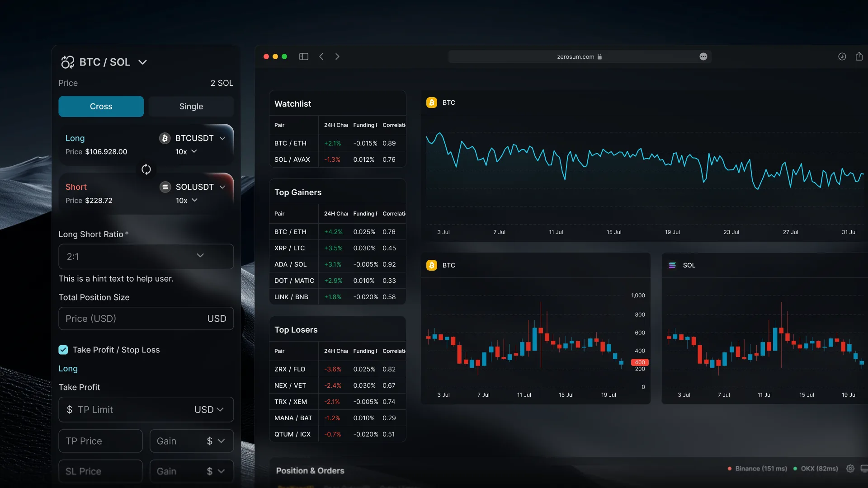Image resolution: width=868 pixels, height=488 pixels.
Task: Click the zerosum.com address bar
Action: (x=580, y=56)
